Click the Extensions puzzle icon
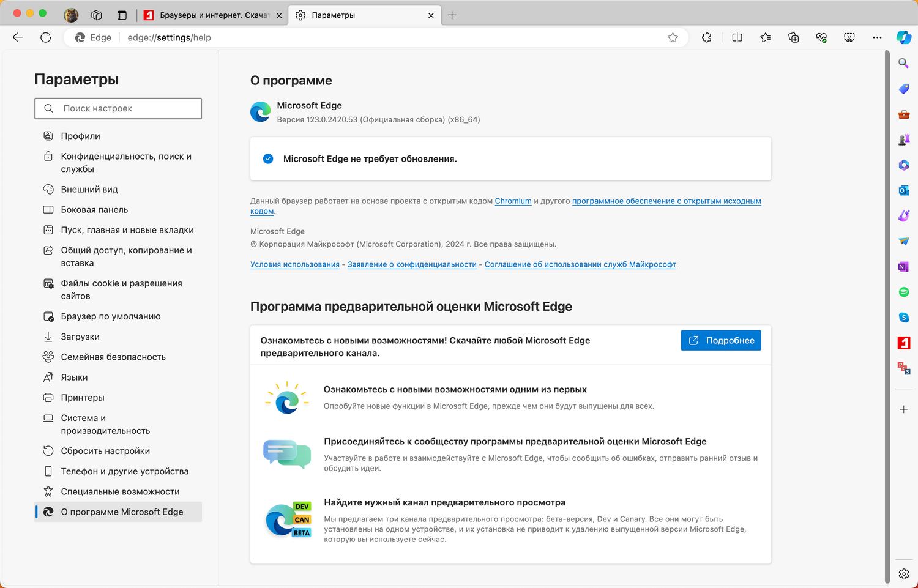The width and height of the screenshot is (918, 588). coord(707,37)
